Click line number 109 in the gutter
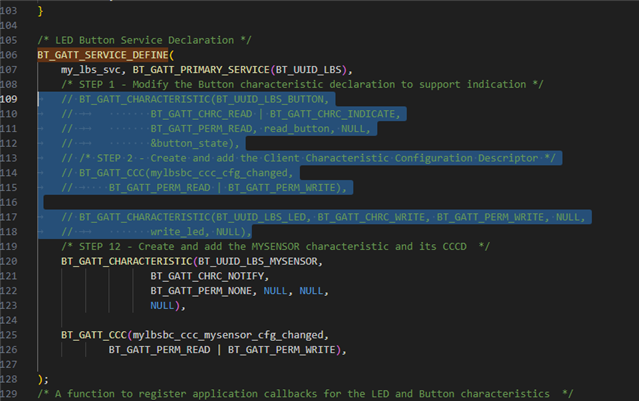The width and height of the screenshot is (639, 401). pyautogui.click(x=9, y=99)
